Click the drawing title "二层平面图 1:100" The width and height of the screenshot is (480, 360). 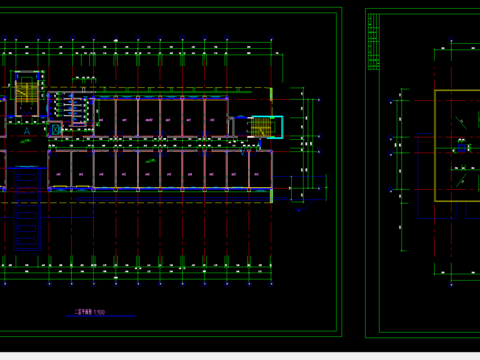point(90,312)
